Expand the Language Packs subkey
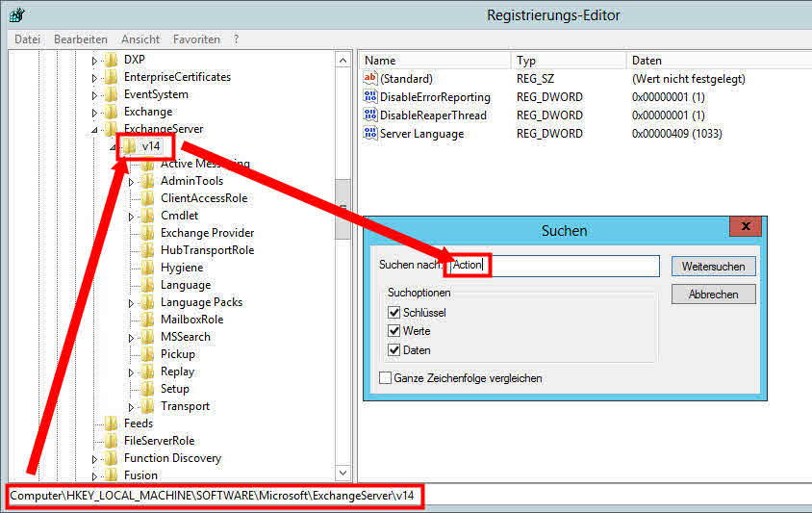Screen dimensions: 812x513 point(131,303)
